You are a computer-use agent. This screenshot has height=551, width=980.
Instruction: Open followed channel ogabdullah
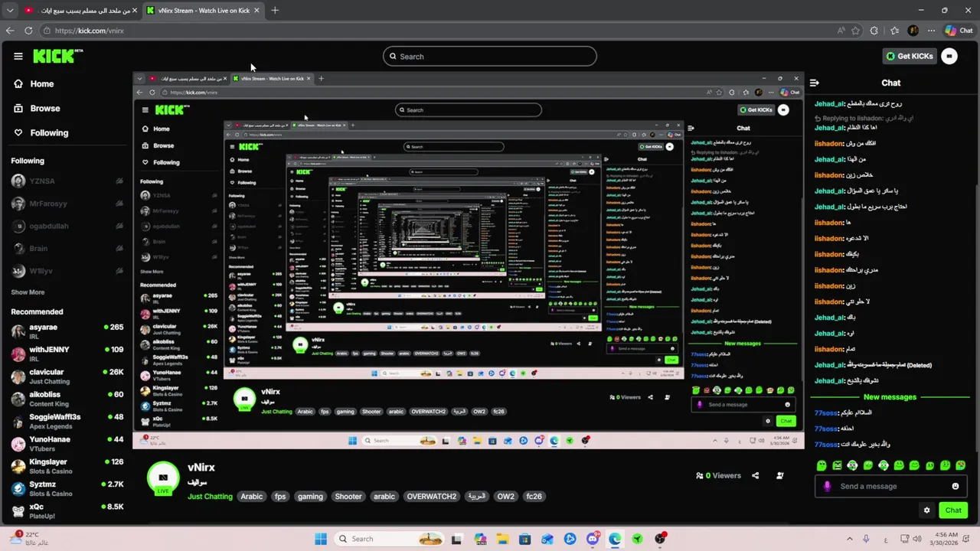[67, 227]
